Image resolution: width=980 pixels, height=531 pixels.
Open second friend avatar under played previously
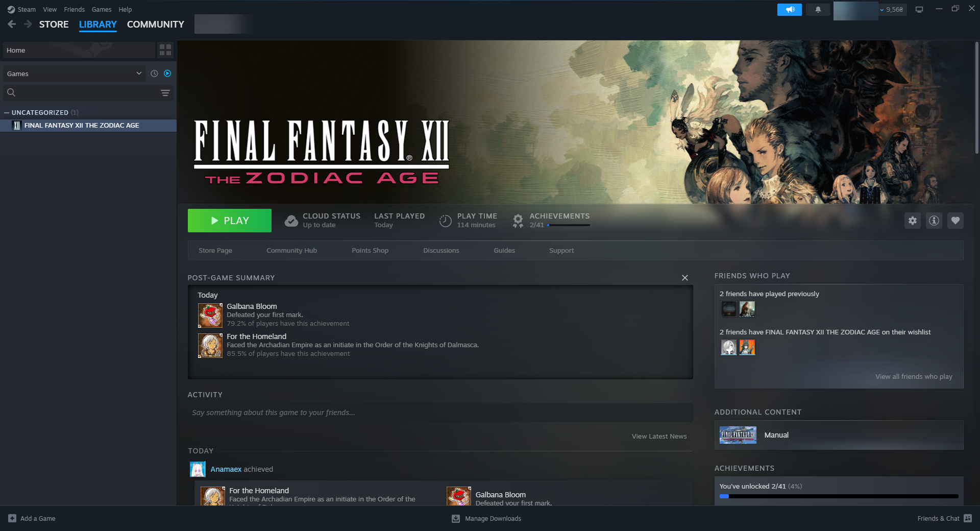(747, 309)
